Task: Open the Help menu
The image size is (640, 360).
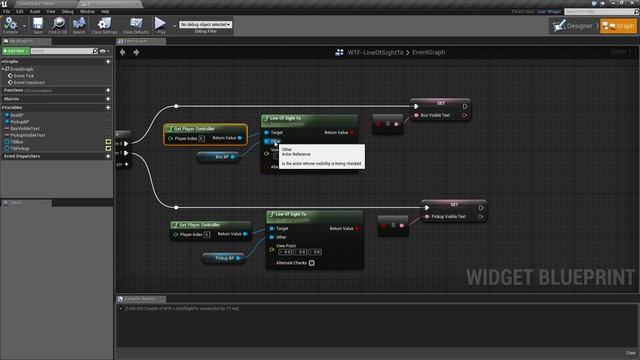Action: click(105, 11)
